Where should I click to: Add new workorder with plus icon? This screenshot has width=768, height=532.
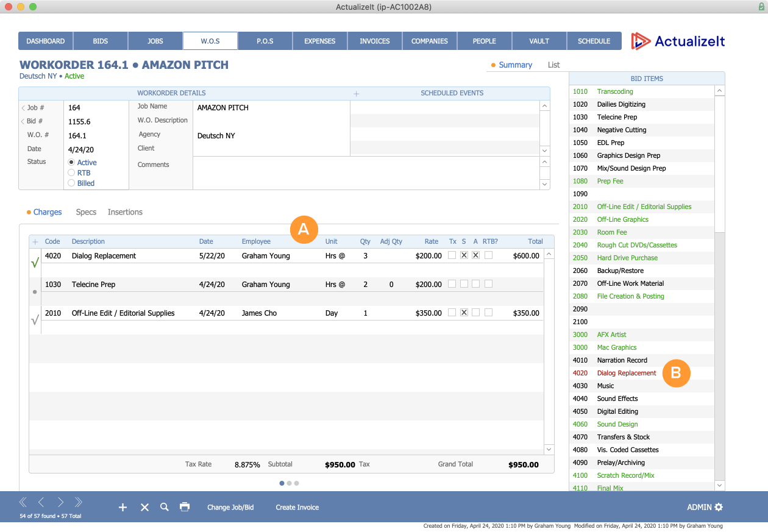123,507
